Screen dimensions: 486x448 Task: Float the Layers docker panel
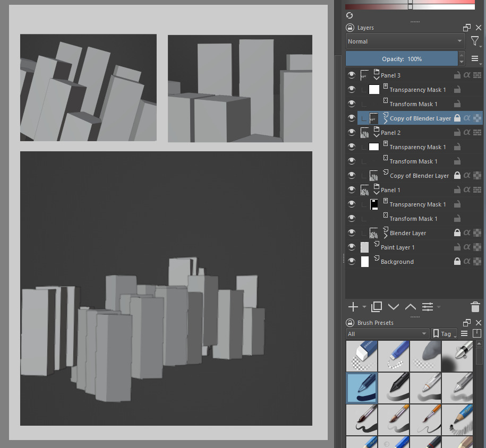tap(467, 28)
